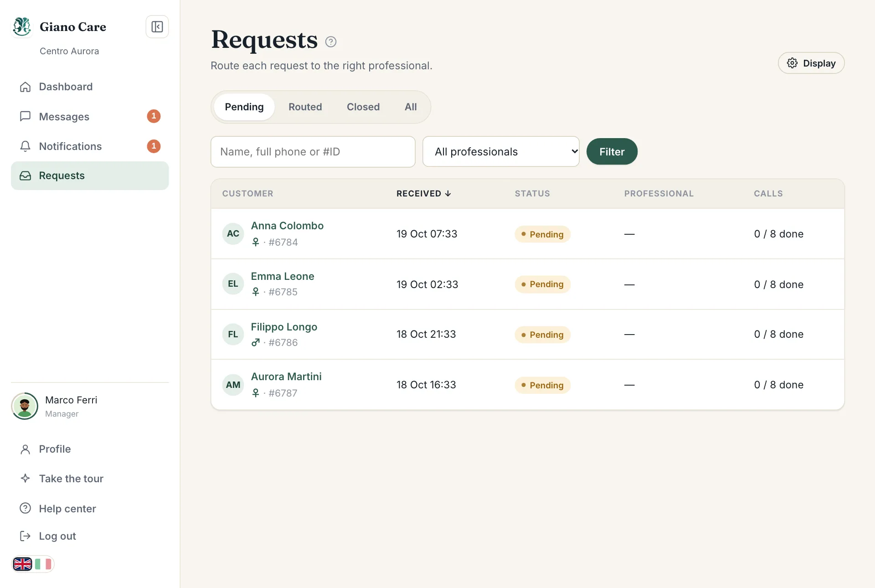The width and height of the screenshot is (875, 588).
Task: Click Log out
Action: (x=90, y=536)
